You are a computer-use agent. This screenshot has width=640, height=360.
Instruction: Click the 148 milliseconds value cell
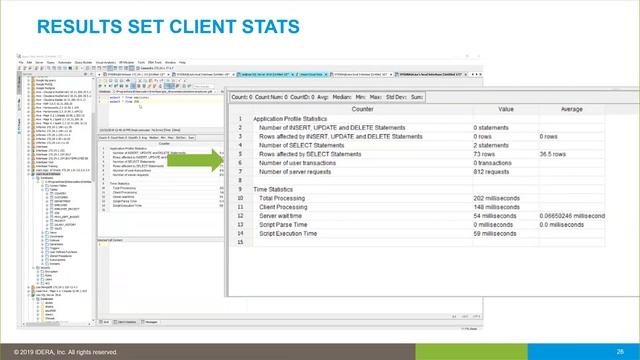pos(506,207)
